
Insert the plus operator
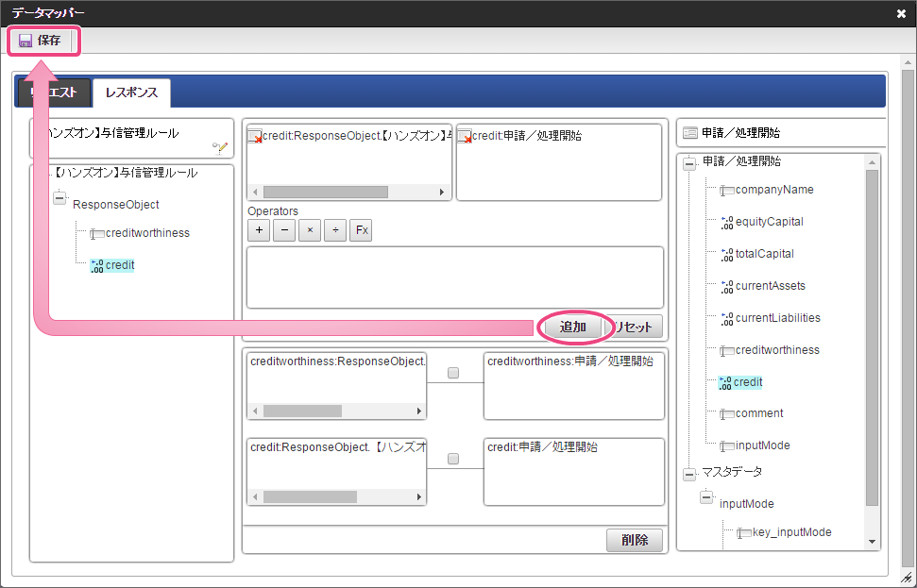[259, 230]
